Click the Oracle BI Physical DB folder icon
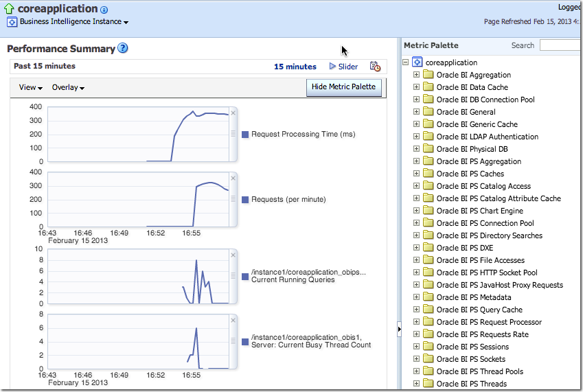This screenshot has width=583, height=392. (428, 148)
